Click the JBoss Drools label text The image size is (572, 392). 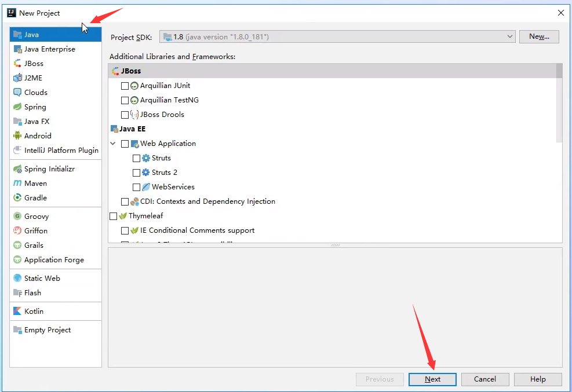(x=162, y=115)
